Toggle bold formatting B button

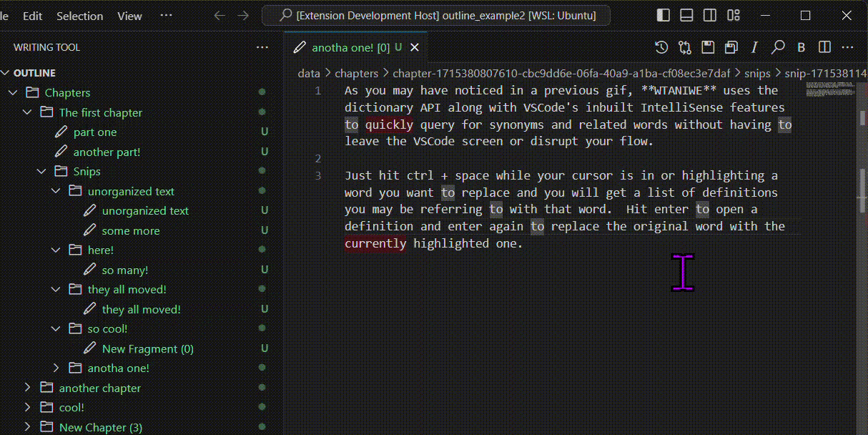[802, 47]
